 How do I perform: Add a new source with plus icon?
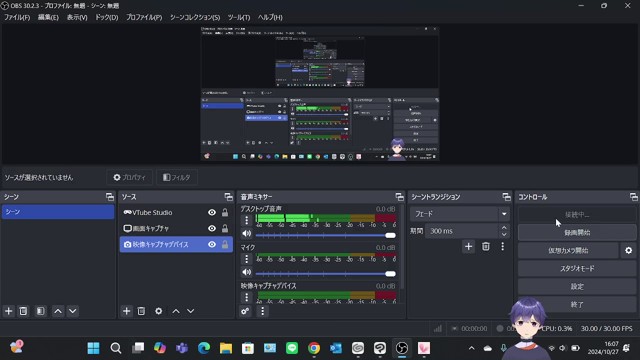point(127,311)
